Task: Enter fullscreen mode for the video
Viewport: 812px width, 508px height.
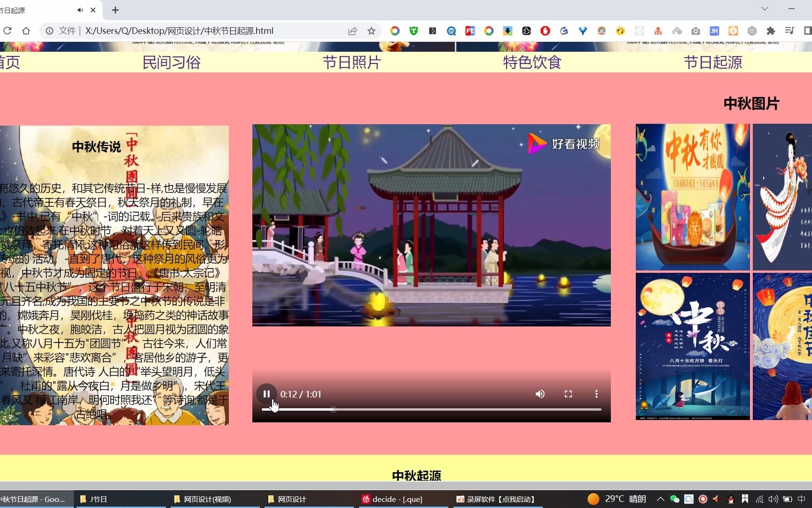Action: pyautogui.click(x=568, y=394)
